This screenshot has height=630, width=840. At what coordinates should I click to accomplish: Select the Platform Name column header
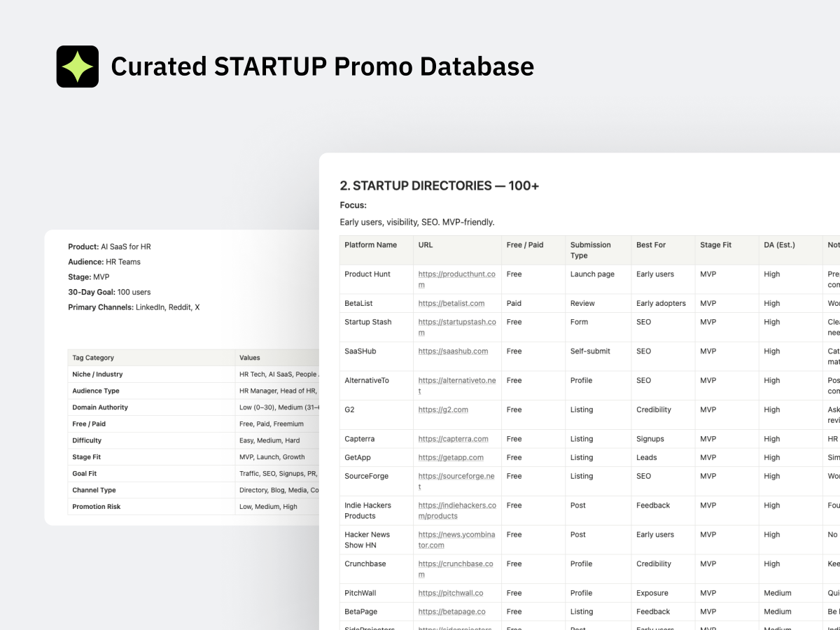click(370, 245)
